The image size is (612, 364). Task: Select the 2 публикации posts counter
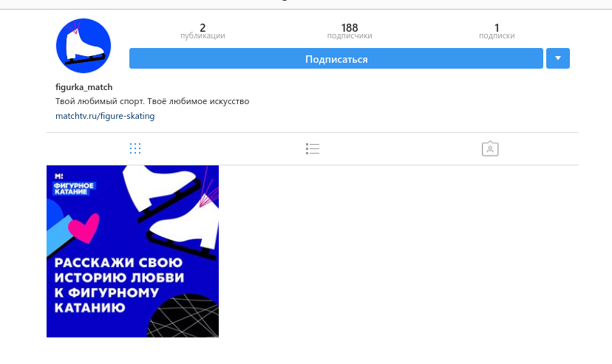[203, 31]
